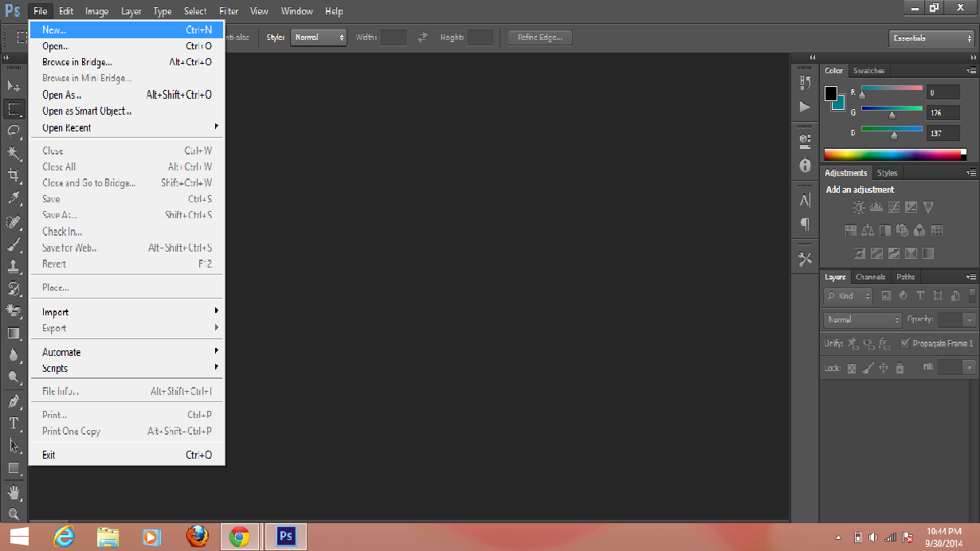
Task: Toggle the pixel layer filter
Action: click(x=885, y=295)
